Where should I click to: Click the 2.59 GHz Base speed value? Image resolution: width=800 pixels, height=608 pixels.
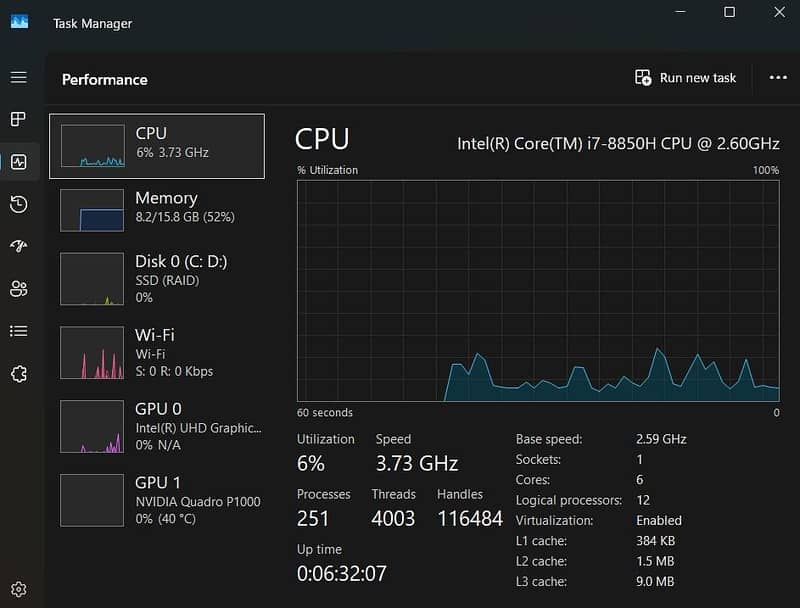(661, 439)
